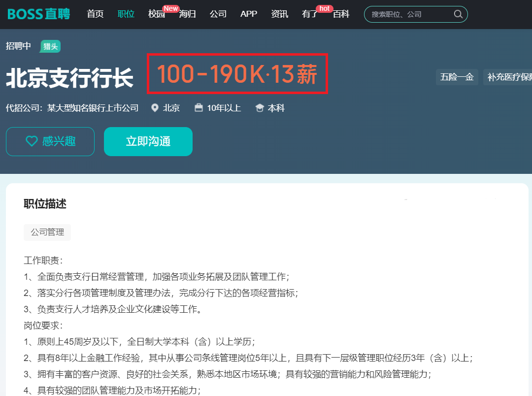
Task: Click the 五险一金 benefit tag
Action: tap(457, 77)
